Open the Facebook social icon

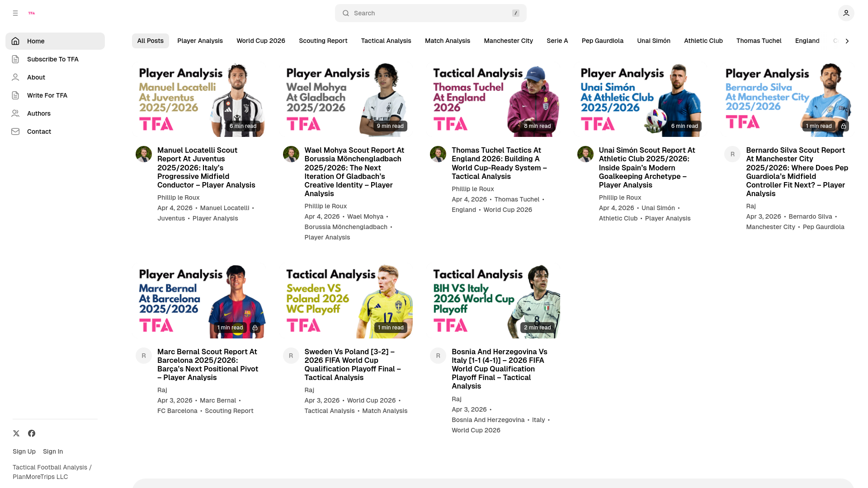pyautogui.click(x=32, y=433)
